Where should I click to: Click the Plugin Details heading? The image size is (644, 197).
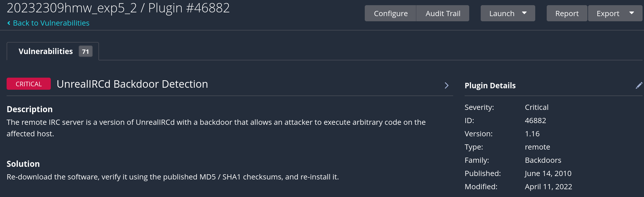490,85
